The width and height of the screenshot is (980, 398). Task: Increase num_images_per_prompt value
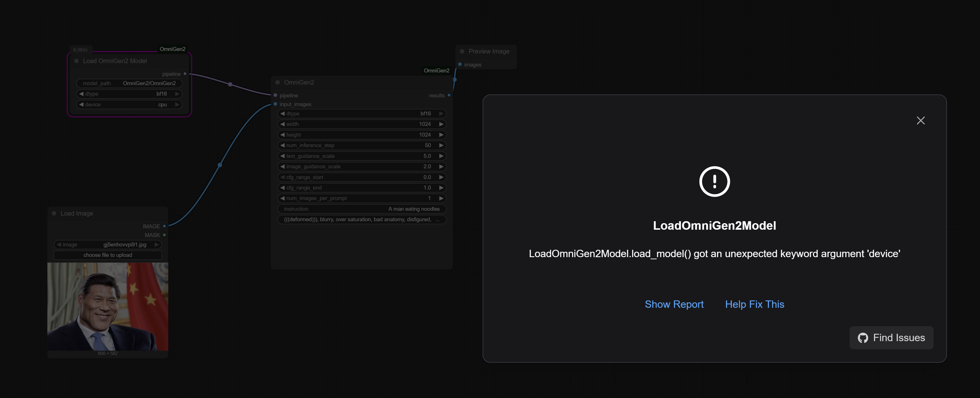click(x=441, y=198)
